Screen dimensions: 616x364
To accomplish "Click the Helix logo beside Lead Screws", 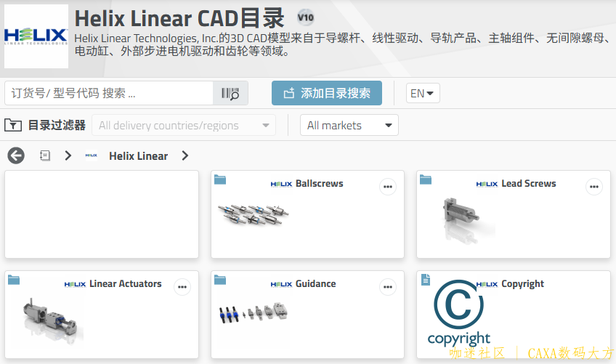I will 487,184.
